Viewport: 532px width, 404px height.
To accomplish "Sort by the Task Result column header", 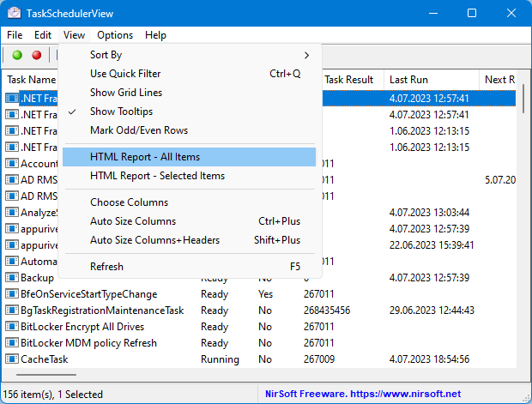I will [x=348, y=80].
